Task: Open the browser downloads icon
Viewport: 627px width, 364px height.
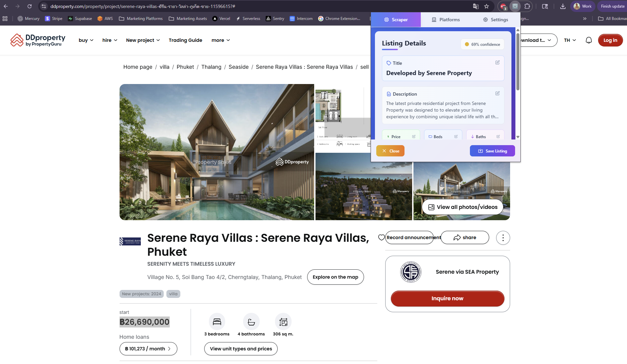Action: click(x=563, y=6)
